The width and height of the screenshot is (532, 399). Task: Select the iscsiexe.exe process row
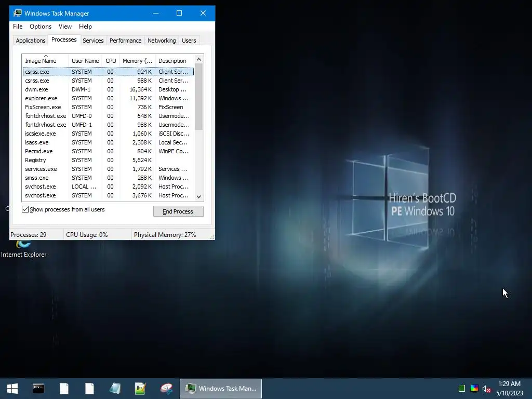tap(108, 134)
